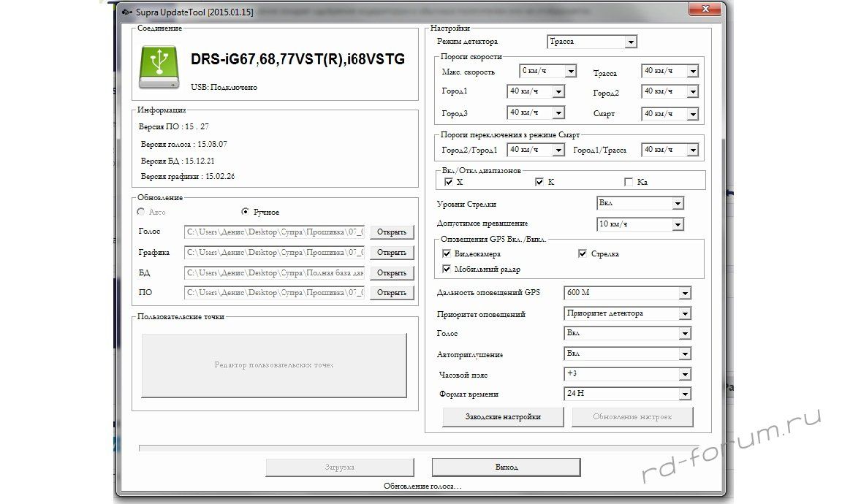
Task: Click the Выход button
Action: click(x=506, y=467)
